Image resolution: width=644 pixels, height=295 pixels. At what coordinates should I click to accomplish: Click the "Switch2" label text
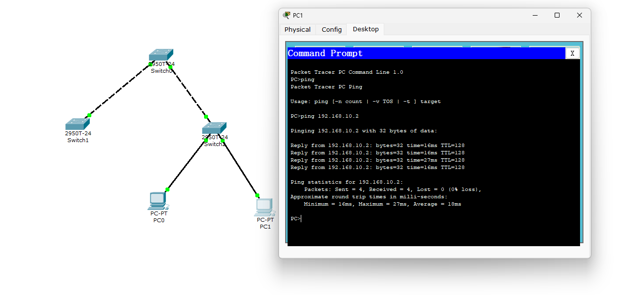[215, 144]
